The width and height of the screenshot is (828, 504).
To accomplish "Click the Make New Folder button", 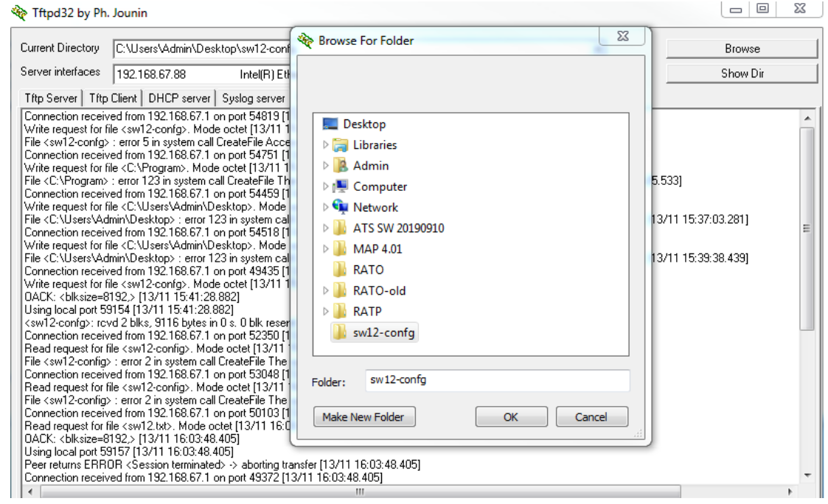I will coord(363,416).
